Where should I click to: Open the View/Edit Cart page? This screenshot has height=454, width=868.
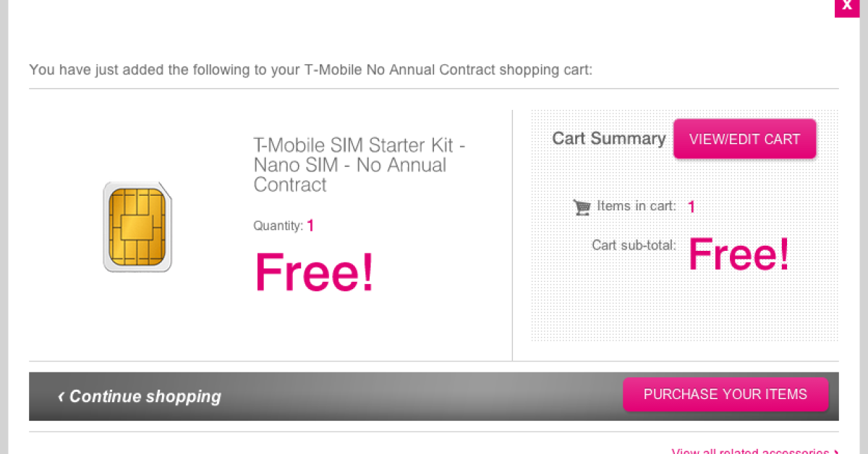744,139
